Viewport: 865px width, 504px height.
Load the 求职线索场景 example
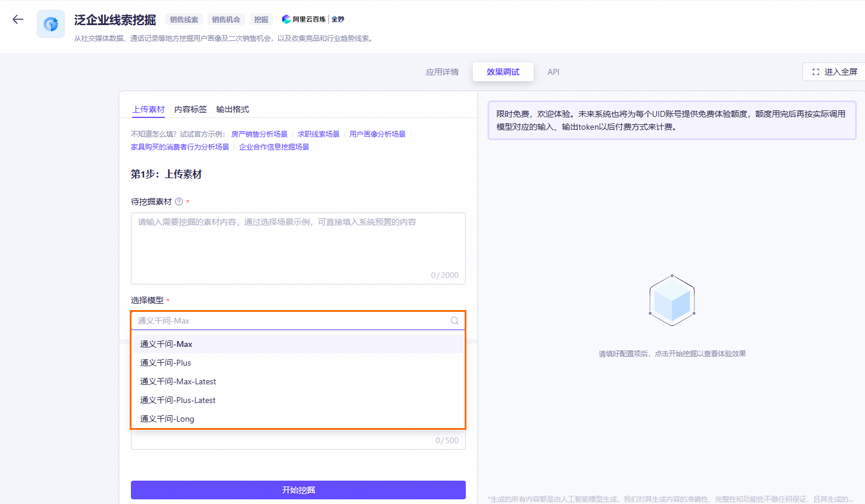click(x=319, y=134)
